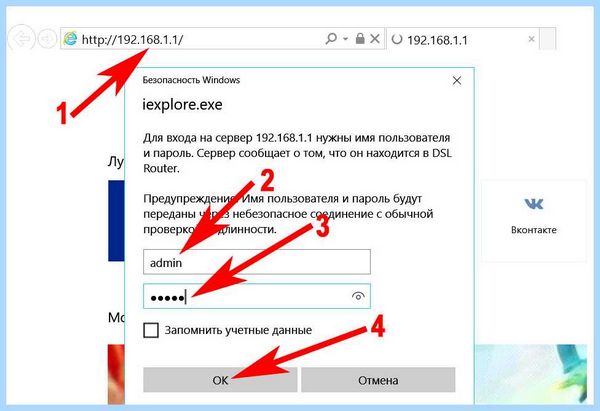Click the Internet Explorer page icon in address bar
Image resolution: width=600 pixels, height=411 pixels.
tap(70, 39)
